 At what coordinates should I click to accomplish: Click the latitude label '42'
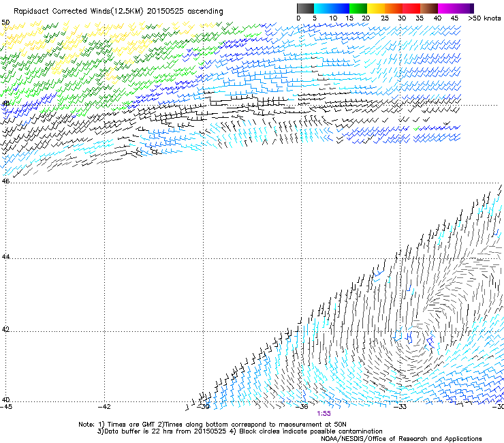5,329
